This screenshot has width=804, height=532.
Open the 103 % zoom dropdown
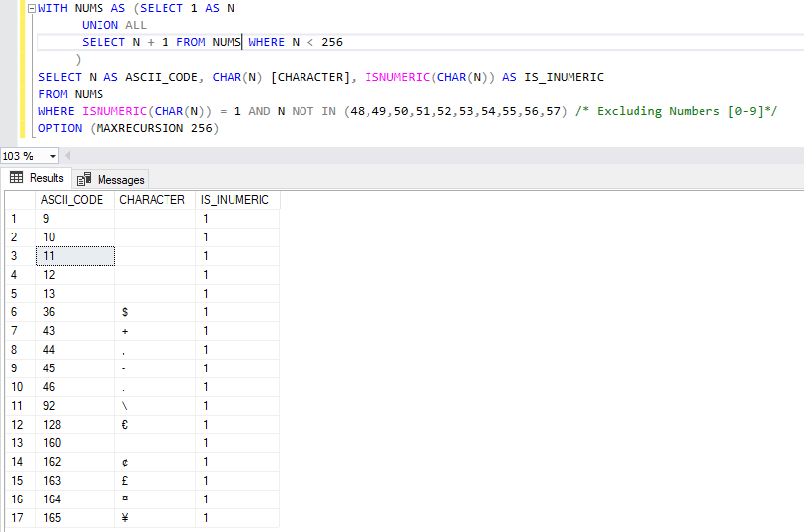(53, 156)
